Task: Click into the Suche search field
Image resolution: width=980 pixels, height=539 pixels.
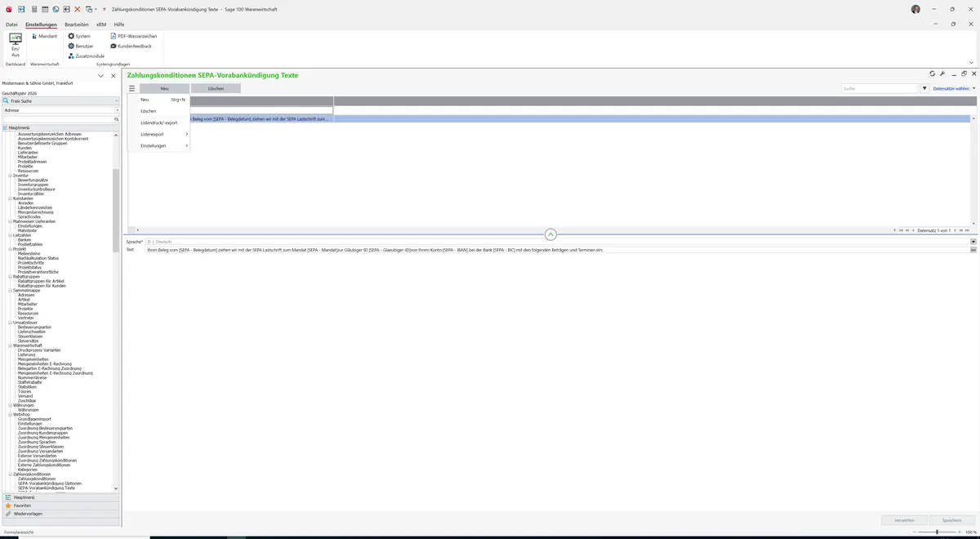Action: (880, 88)
